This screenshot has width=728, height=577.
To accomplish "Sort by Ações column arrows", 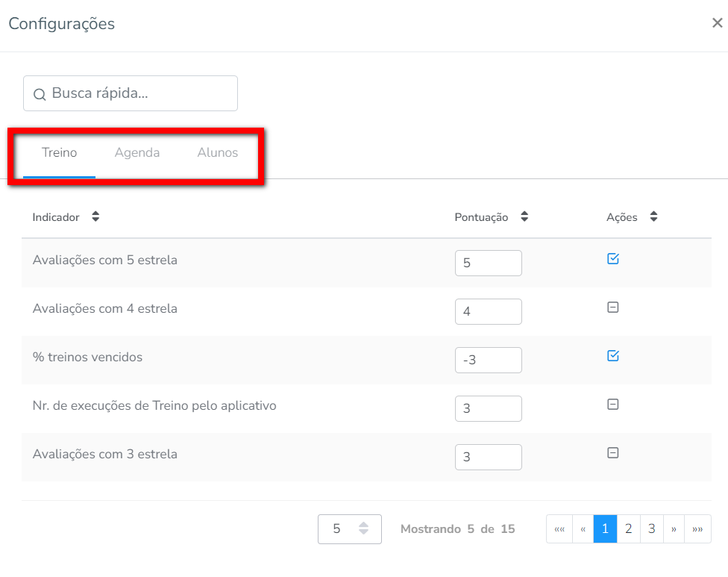I will click(x=653, y=217).
